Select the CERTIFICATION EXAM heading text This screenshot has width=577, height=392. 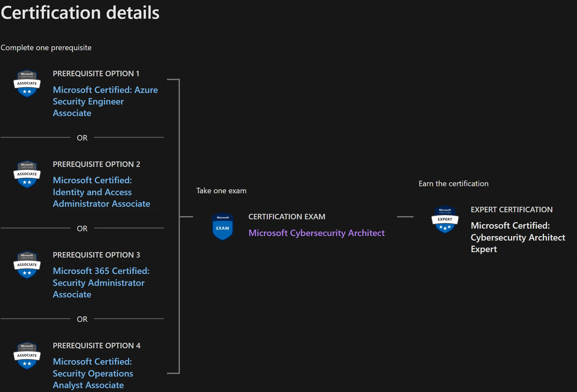click(287, 216)
